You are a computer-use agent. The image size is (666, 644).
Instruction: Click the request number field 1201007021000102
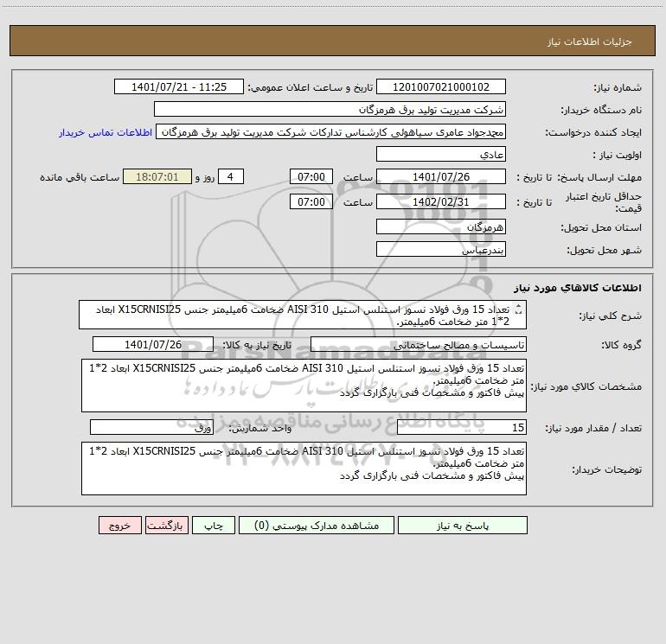tap(441, 86)
